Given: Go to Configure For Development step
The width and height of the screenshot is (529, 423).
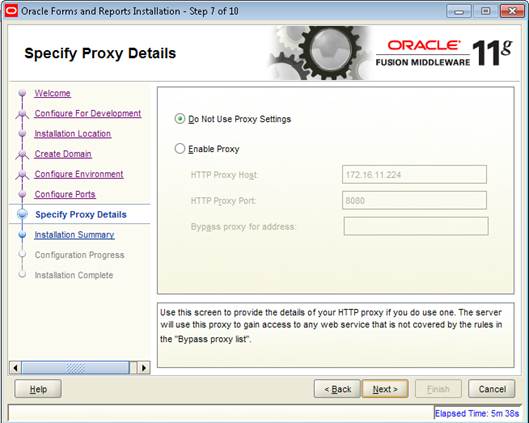Looking at the screenshot, I should pyautogui.click(x=88, y=113).
